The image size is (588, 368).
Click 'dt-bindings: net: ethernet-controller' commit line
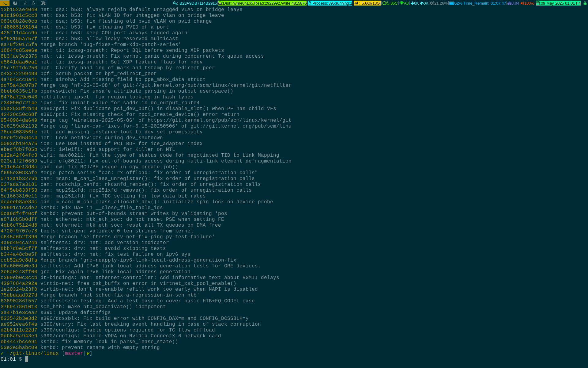click(x=140, y=278)
